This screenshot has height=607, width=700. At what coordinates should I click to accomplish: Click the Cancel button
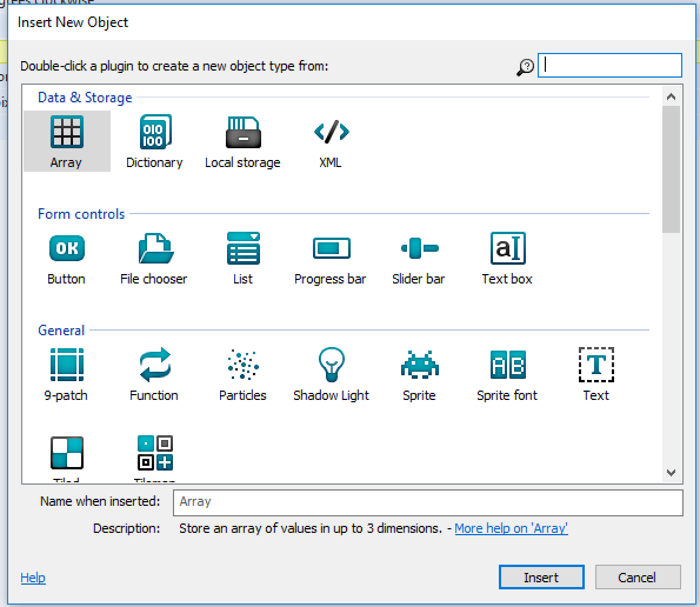pos(638,577)
